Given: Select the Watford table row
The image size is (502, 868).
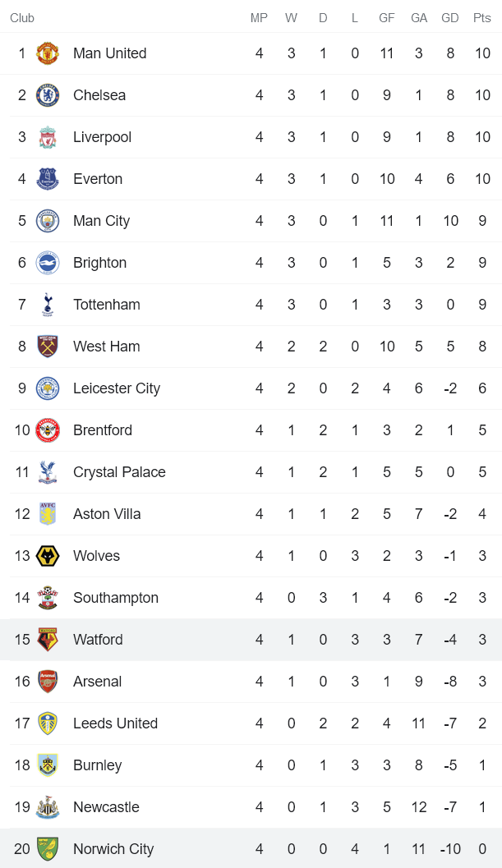Looking at the screenshot, I should pos(251,640).
